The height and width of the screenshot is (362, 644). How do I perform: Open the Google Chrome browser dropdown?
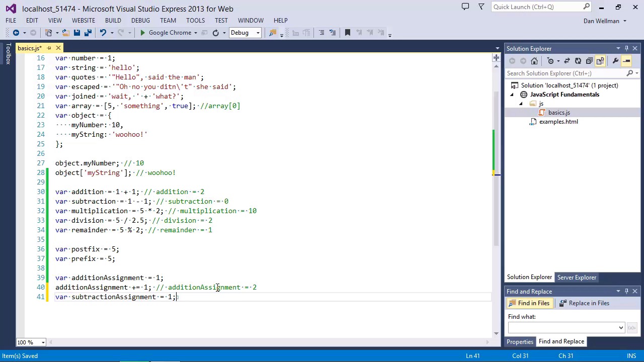coord(196,33)
